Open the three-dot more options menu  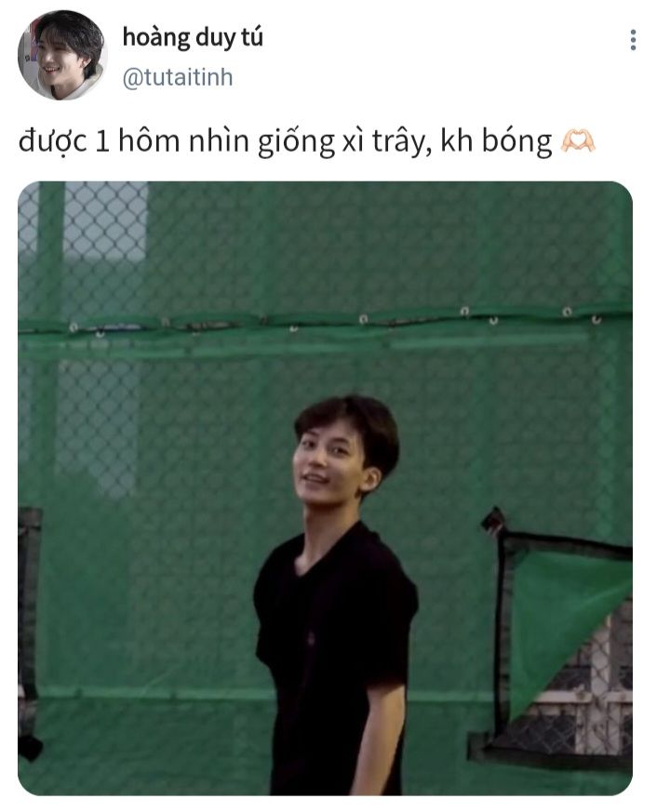(x=633, y=40)
